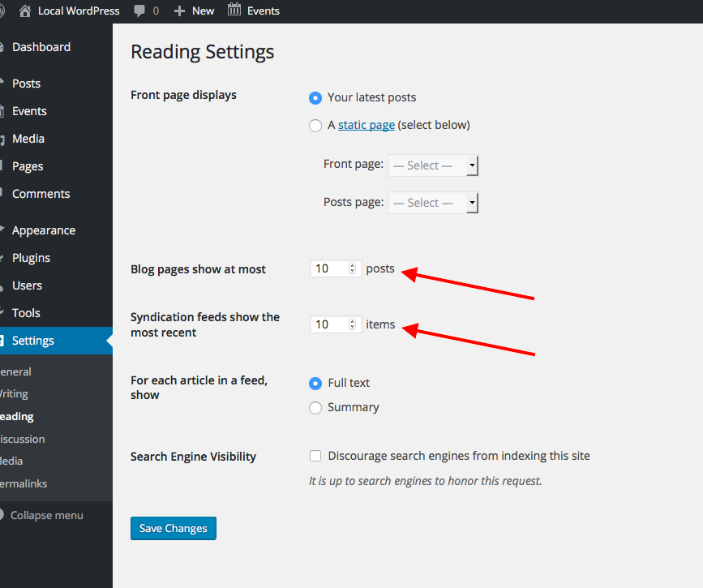Image resolution: width=703 pixels, height=588 pixels.
Task: Click the plus icon for New content
Action: tap(180, 11)
